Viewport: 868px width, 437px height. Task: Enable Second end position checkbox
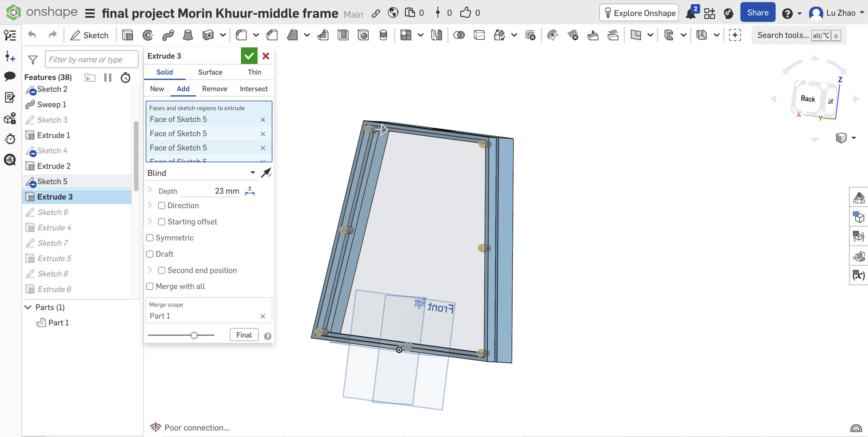click(162, 270)
